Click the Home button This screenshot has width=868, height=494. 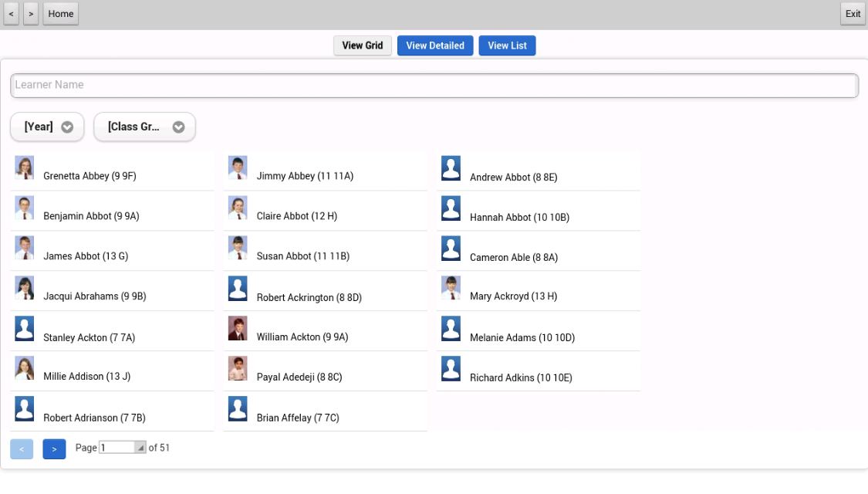click(x=61, y=14)
